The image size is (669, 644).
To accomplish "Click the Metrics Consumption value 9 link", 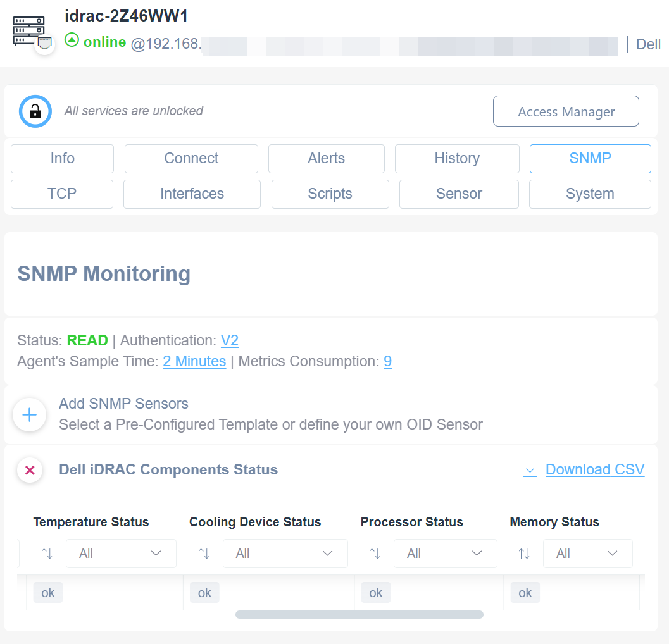I will (387, 361).
